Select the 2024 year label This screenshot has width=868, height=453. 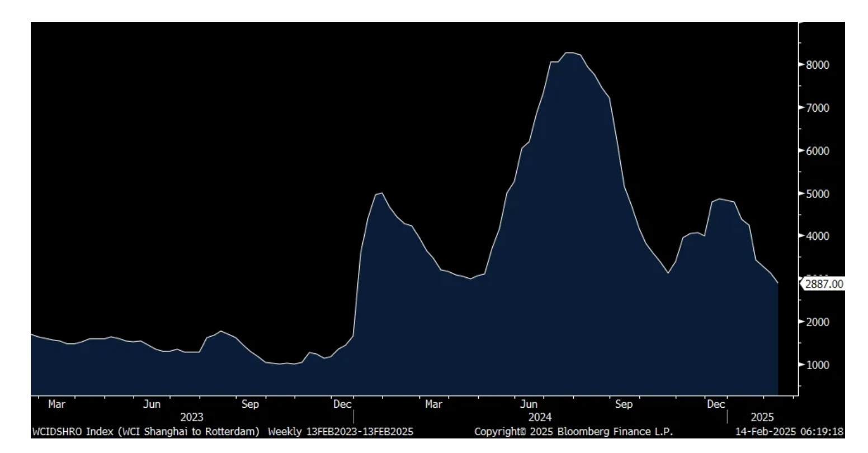click(540, 417)
